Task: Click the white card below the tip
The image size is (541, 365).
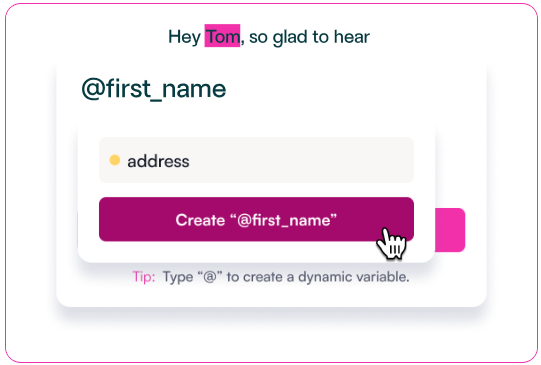Action: (271, 296)
